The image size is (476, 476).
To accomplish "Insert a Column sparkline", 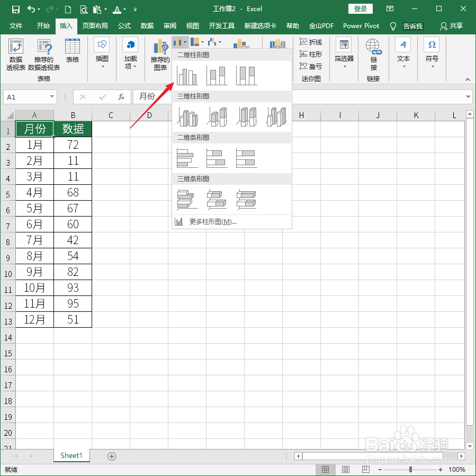I will coord(310,54).
